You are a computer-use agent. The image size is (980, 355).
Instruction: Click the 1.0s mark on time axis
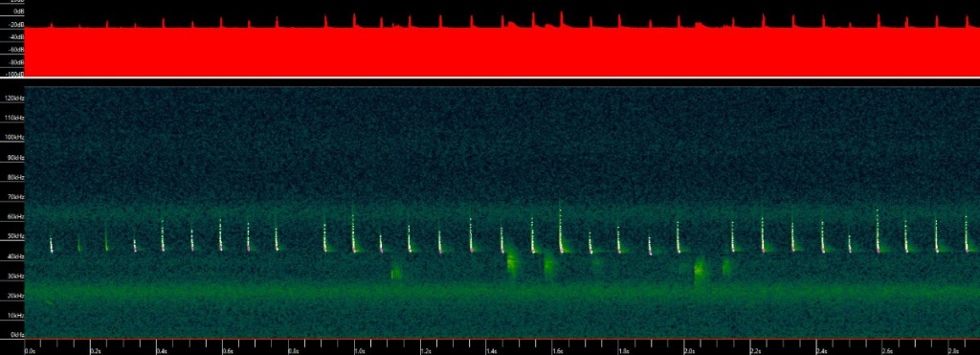click(360, 351)
